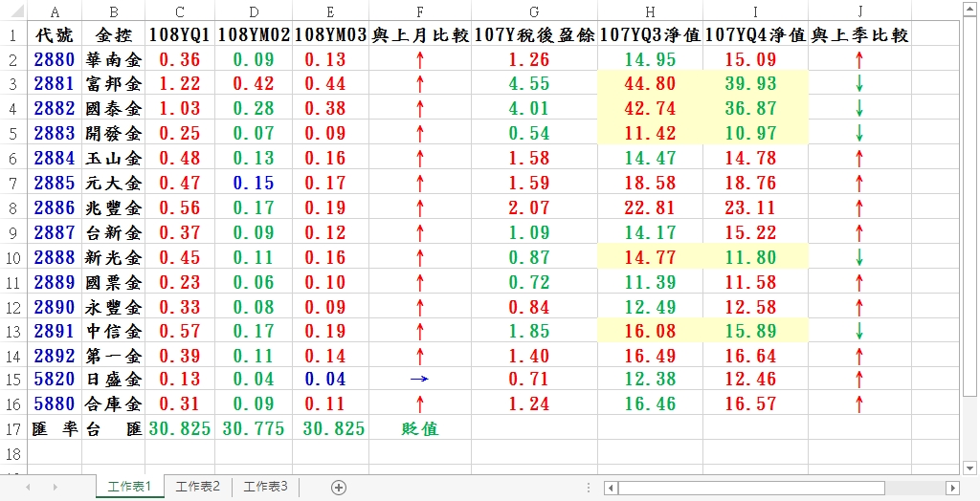Switch to 工作表3 sheet tab

(266, 487)
